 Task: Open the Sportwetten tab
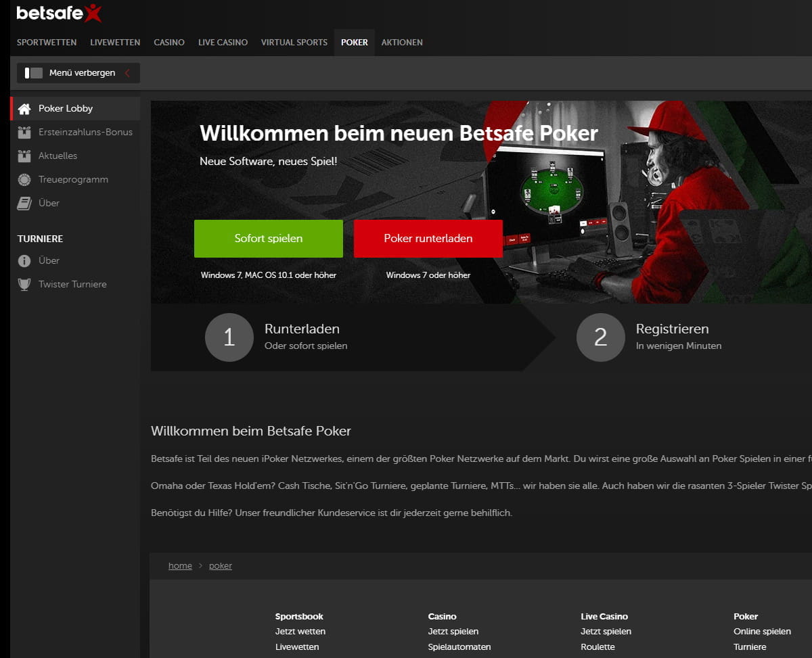pyautogui.click(x=47, y=42)
